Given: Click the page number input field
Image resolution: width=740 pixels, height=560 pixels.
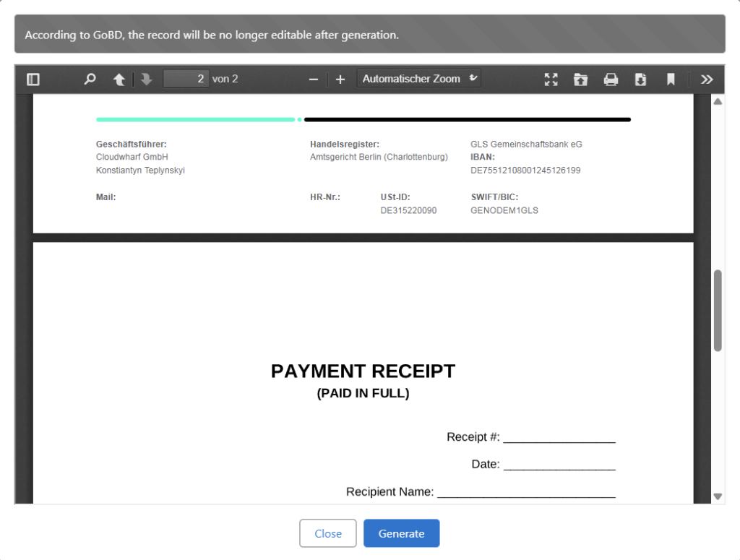Looking at the screenshot, I should click(x=186, y=79).
